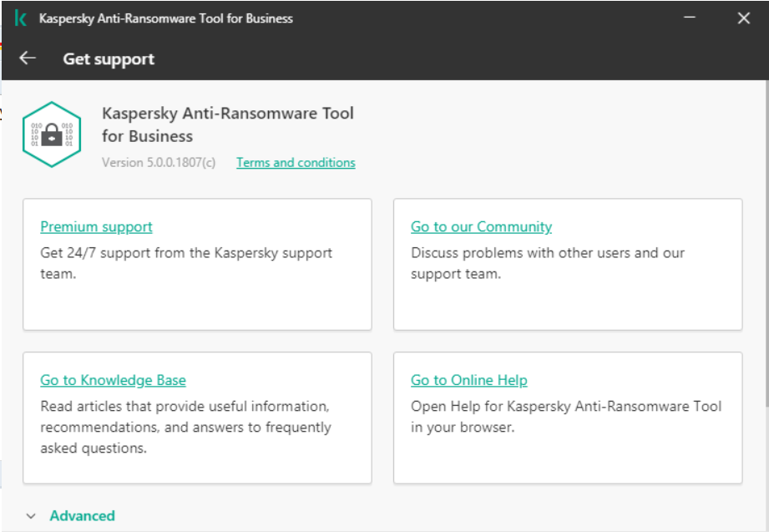Image resolution: width=769 pixels, height=532 pixels.
Task: Click the 'Discuss problems with other users' text
Action: click(548, 263)
